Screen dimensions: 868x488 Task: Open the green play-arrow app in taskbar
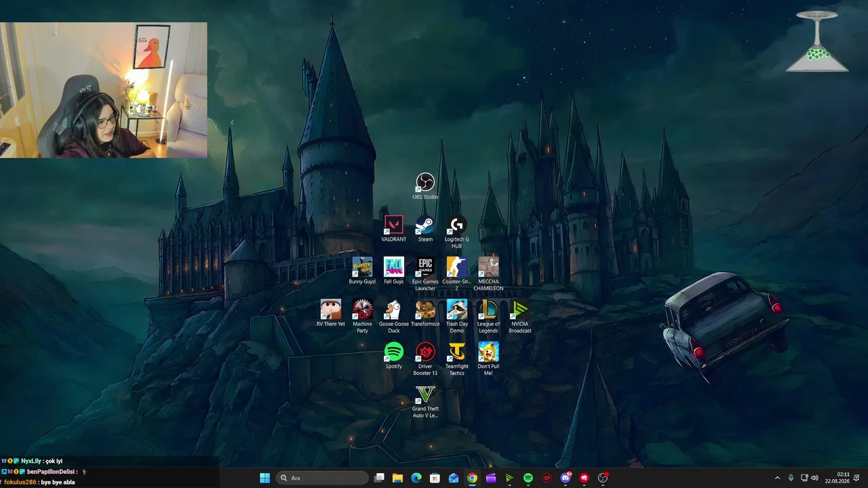pyautogui.click(x=509, y=478)
